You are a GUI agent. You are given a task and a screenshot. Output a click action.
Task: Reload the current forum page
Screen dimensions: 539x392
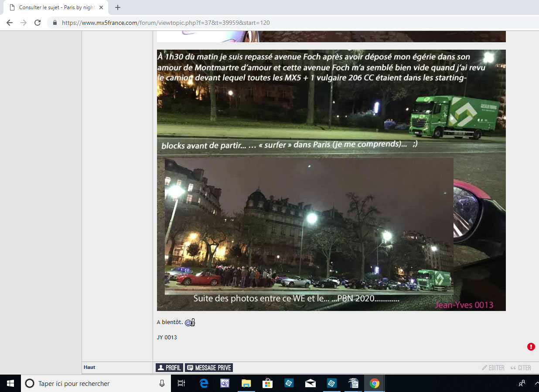[x=38, y=23]
